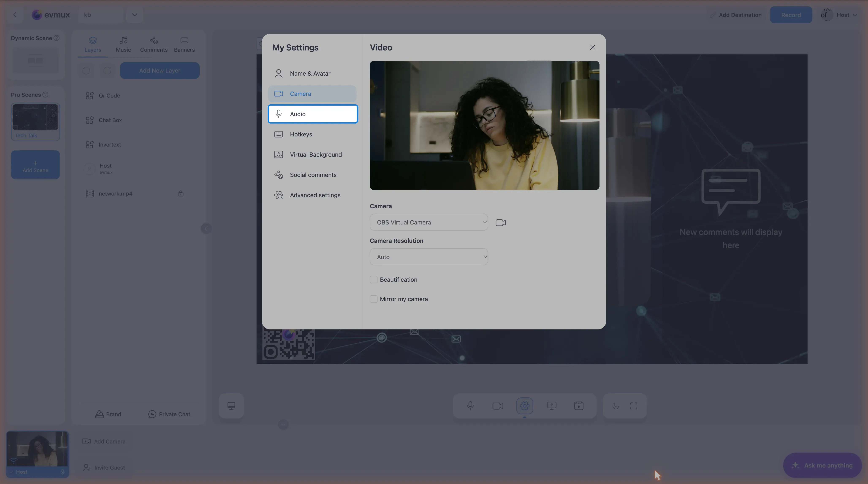Click the Pro Scenes help icon

(x=45, y=95)
